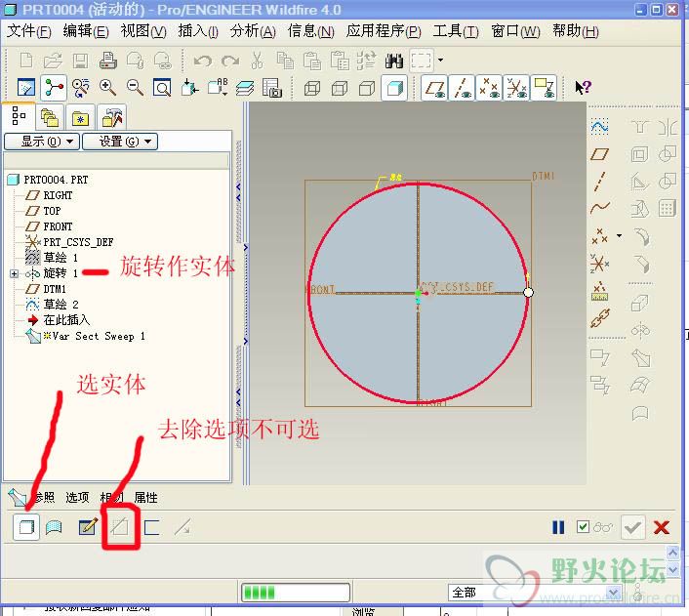Open the selection box dropdown arrow
This screenshot has width=689, height=616.
(440, 61)
